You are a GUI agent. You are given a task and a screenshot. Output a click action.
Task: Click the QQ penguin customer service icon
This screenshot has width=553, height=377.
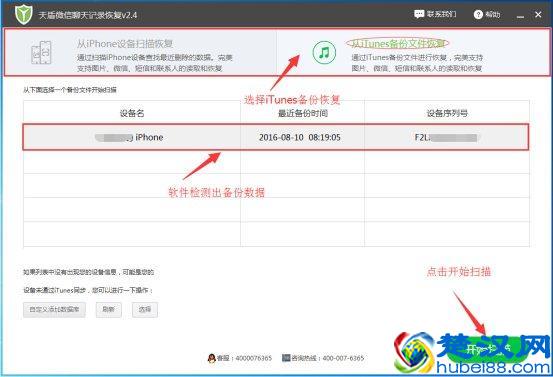point(212,358)
